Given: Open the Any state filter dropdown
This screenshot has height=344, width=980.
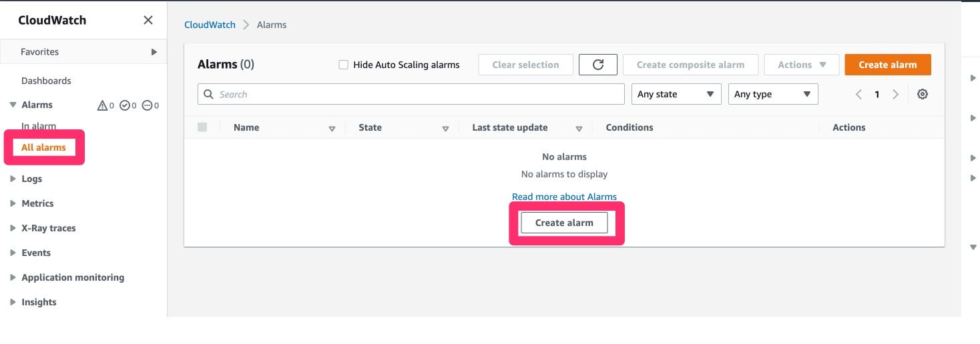Looking at the screenshot, I should pyautogui.click(x=676, y=95).
